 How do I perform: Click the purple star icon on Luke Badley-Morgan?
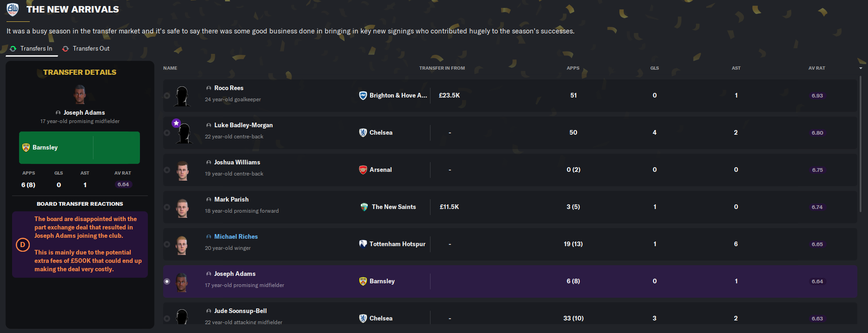(176, 123)
